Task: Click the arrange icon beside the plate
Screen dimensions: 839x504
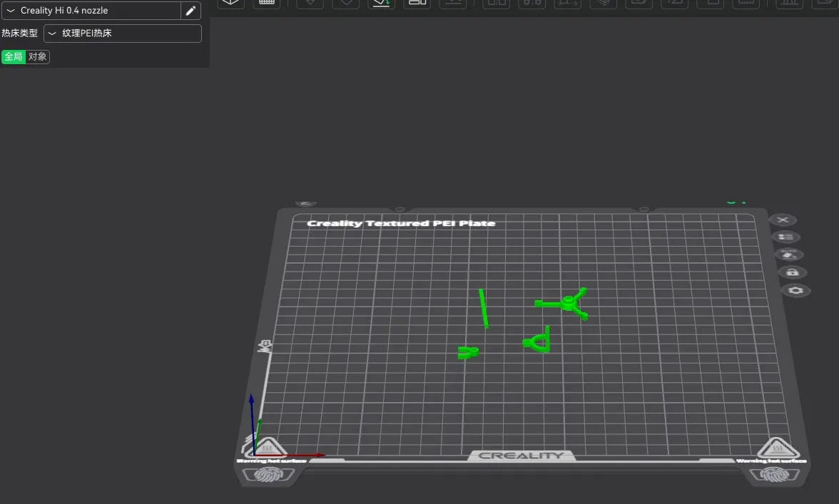Action: [788, 254]
